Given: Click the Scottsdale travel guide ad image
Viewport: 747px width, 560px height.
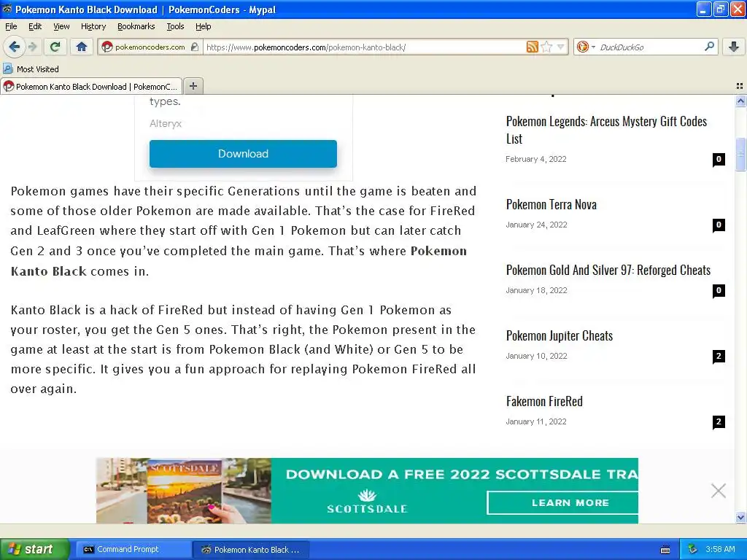Looking at the screenshot, I should click(x=184, y=491).
